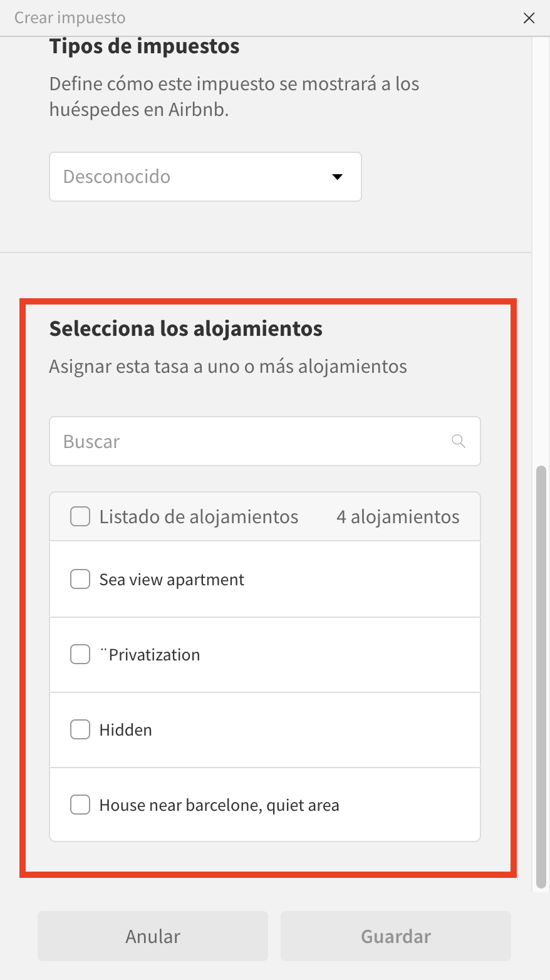Click the ¨Privatization row label
The height and width of the screenshot is (980, 550).
[x=150, y=655]
